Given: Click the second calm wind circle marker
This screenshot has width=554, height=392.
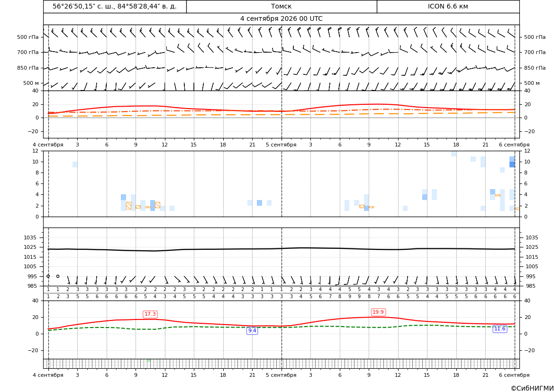Looking at the screenshot, I should pyautogui.click(x=58, y=276).
